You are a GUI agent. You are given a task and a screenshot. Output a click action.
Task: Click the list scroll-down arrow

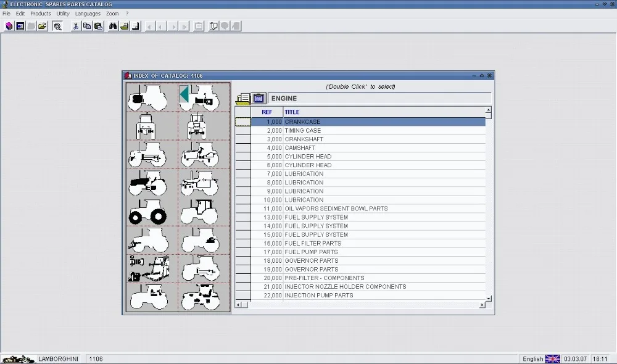pyautogui.click(x=488, y=298)
